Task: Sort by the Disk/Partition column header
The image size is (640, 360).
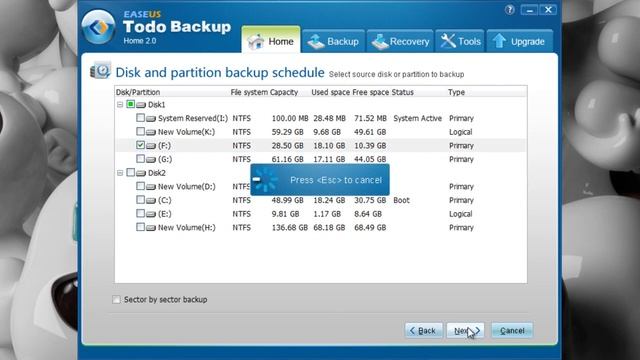Action: coord(138,92)
